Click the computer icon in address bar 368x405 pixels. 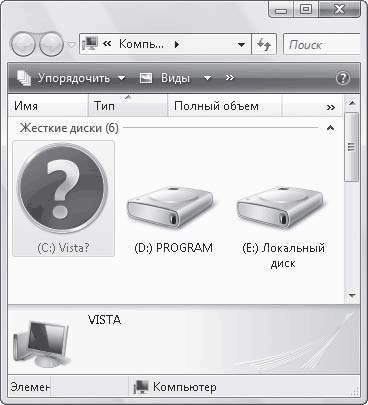click(90, 44)
